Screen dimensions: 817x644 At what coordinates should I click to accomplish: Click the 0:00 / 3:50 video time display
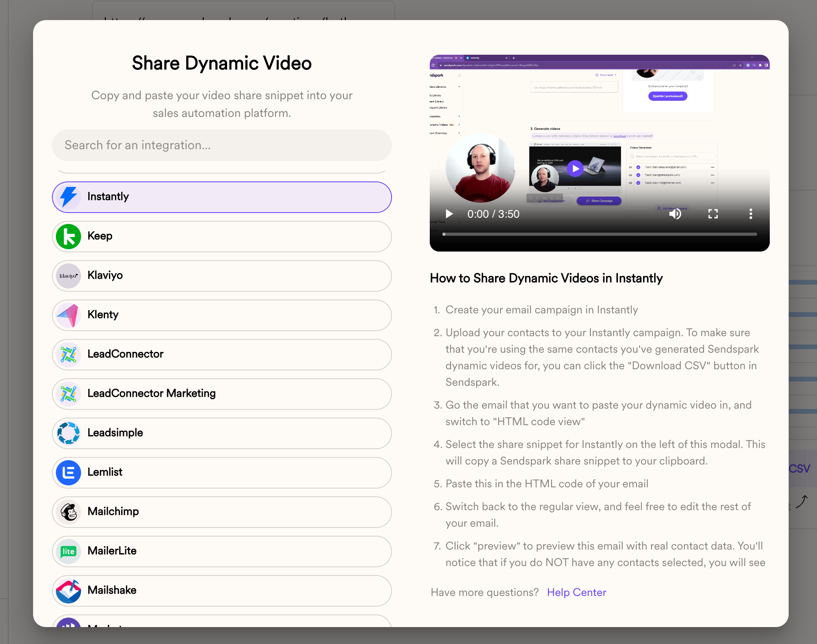coord(494,214)
